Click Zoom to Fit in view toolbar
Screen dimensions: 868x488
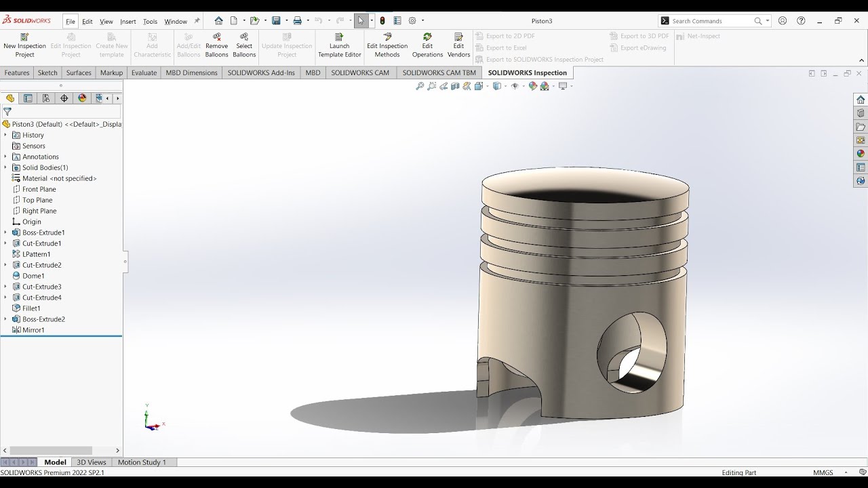tap(420, 86)
